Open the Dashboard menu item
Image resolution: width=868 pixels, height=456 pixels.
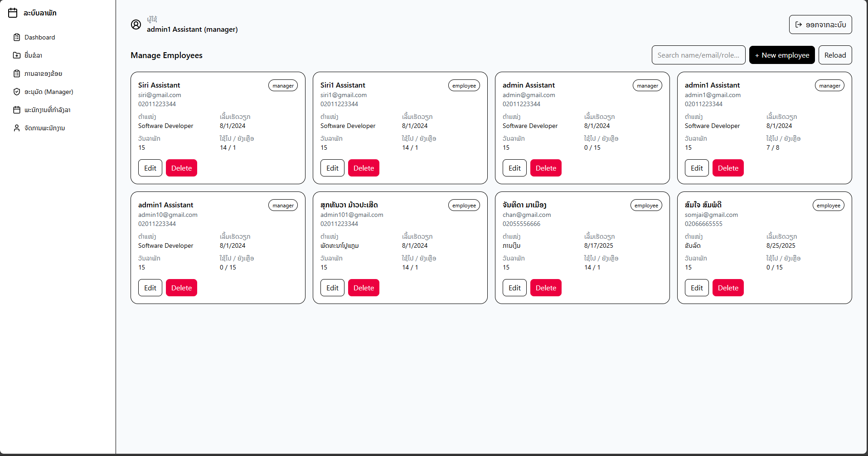(39, 37)
